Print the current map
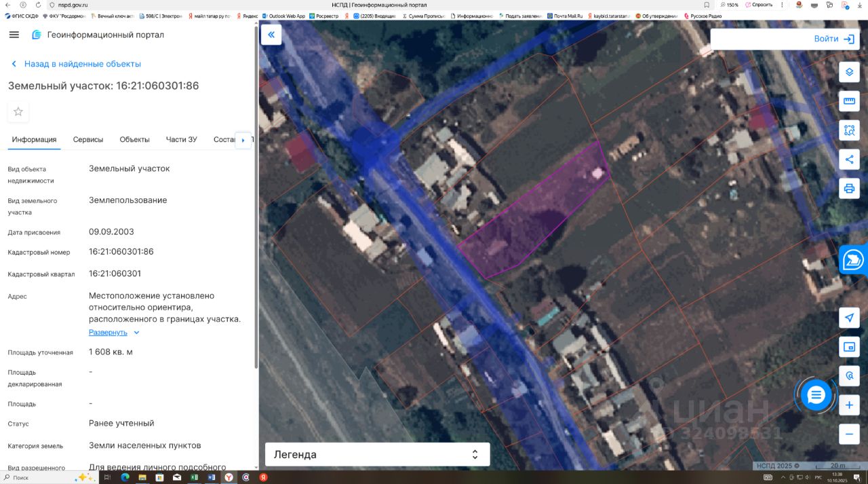This screenshot has height=484, width=868. click(849, 188)
